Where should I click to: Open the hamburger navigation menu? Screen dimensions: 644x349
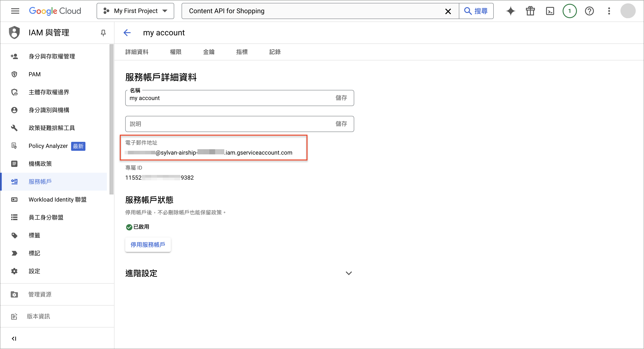15,11
